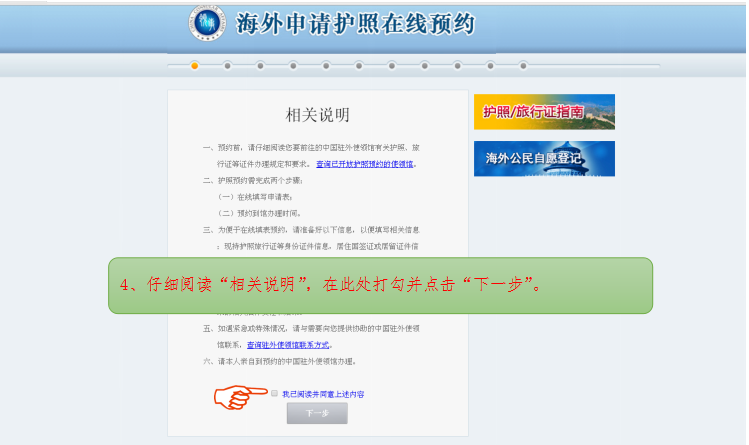This screenshot has width=749, height=445.
Task: Click the fourth progress step dot
Action: 293,66
